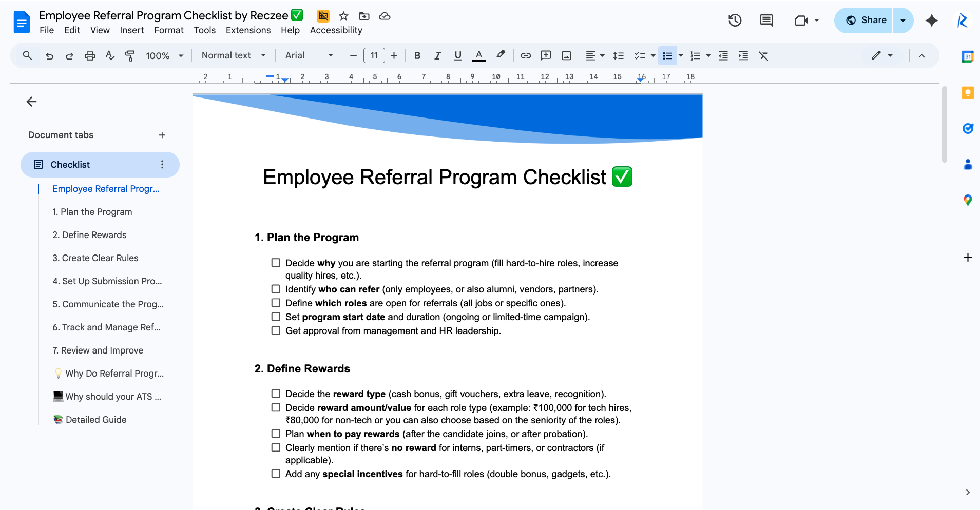Click the Insert image icon
Viewport: 980px width, 510px height.
click(x=567, y=55)
